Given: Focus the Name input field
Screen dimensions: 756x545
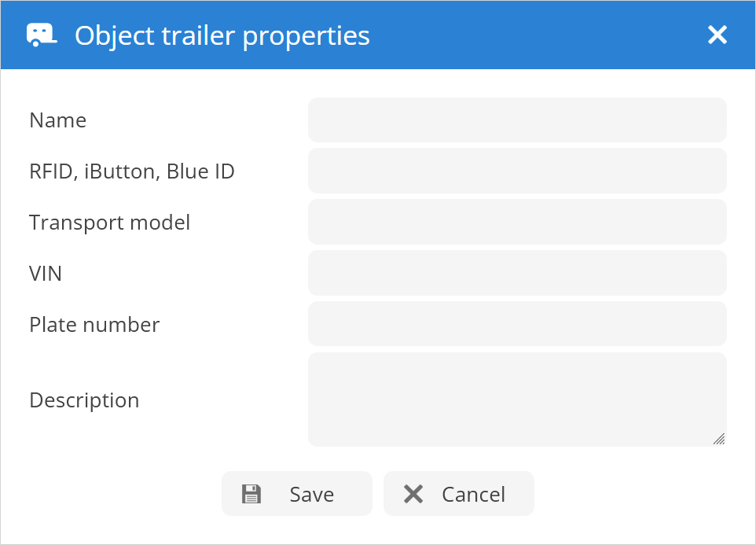Looking at the screenshot, I should (517, 120).
